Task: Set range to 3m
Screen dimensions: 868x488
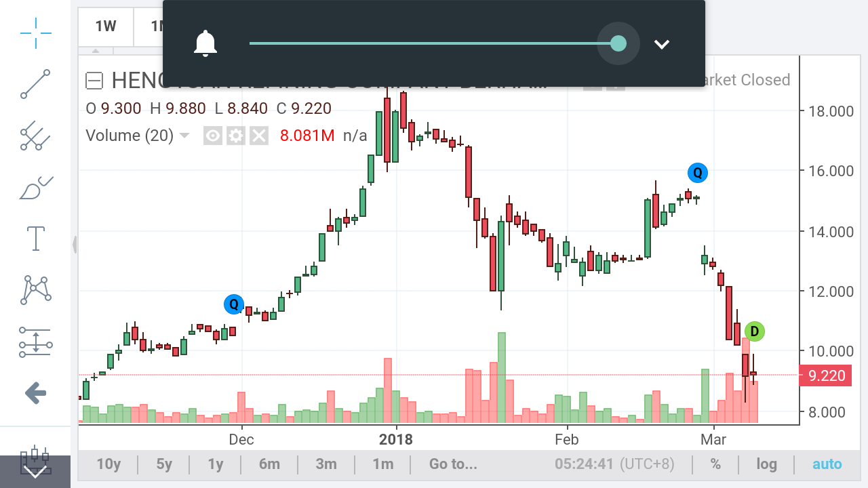Action: coord(326,464)
